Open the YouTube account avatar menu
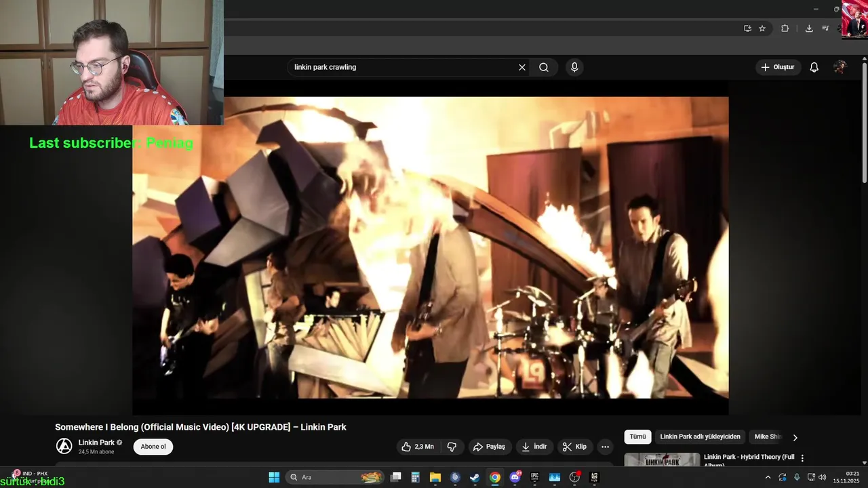Screen dimensions: 868x488 click(840, 67)
